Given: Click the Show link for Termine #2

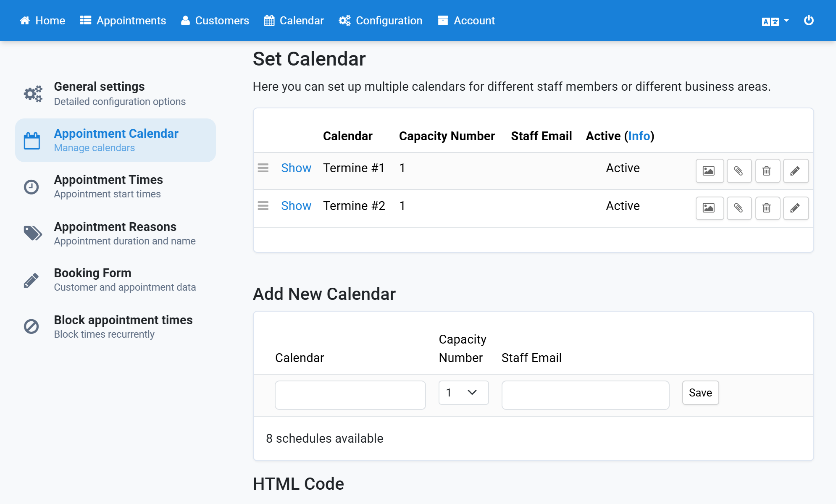Looking at the screenshot, I should (296, 206).
